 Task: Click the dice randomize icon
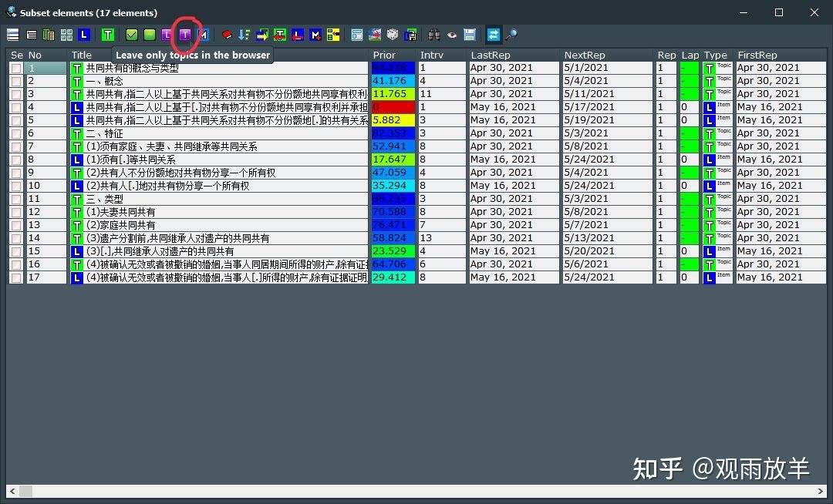point(393,35)
